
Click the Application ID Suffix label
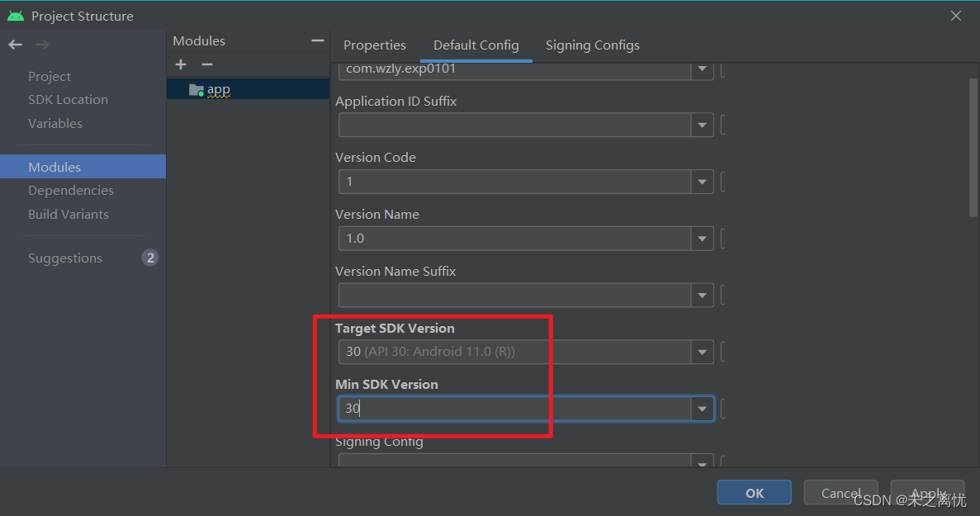(x=395, y=102)
